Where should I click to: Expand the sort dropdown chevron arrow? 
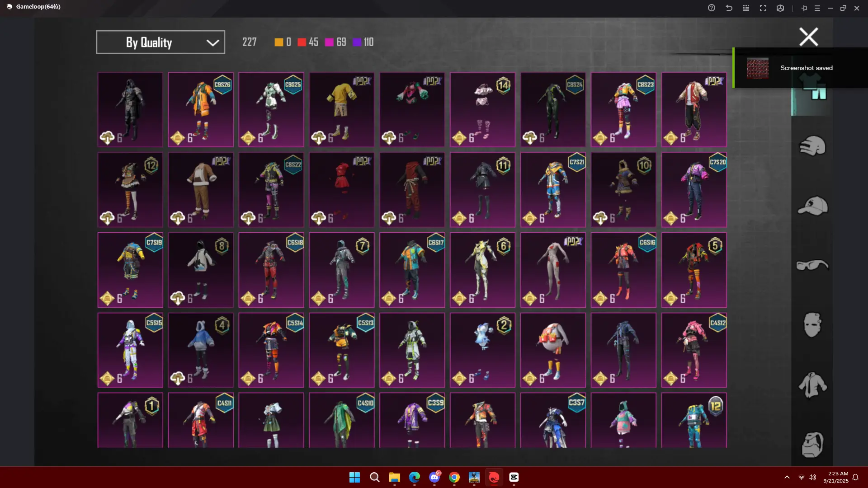[212, 43]
